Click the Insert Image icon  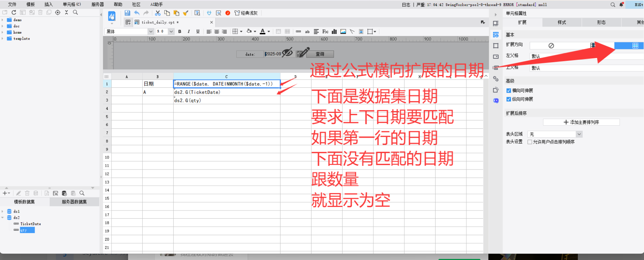tap(343, 31)
